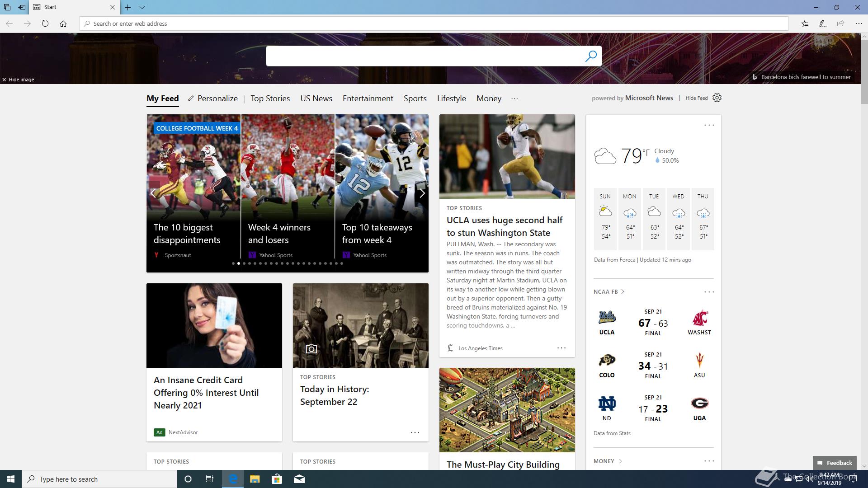Select My Feed tab
Image resolution: width=868 pixels, height=488 pixels.
click(163, 99)
